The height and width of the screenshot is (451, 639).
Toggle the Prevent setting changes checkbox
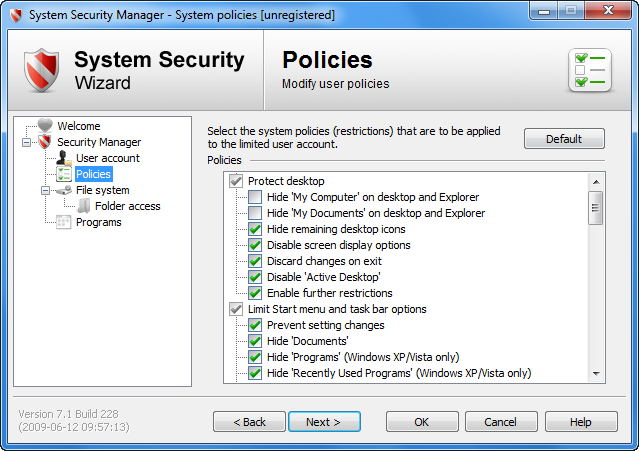[x=255, y=325]
